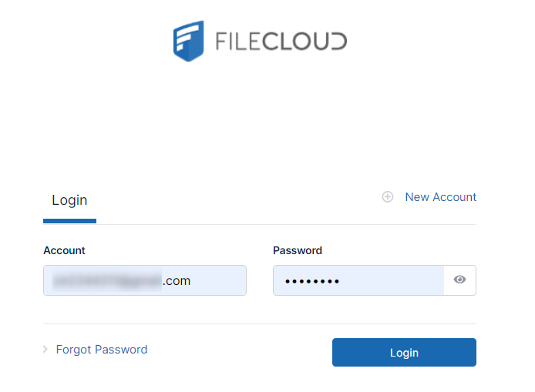Screen dimensions: 535x392
Task: Focus the Account input field
Action: 144,280
